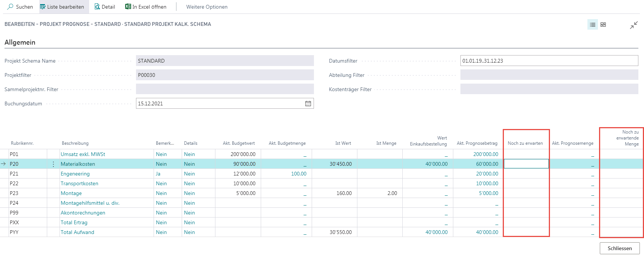Click the Datumsfilter input field

coord(549,61)
